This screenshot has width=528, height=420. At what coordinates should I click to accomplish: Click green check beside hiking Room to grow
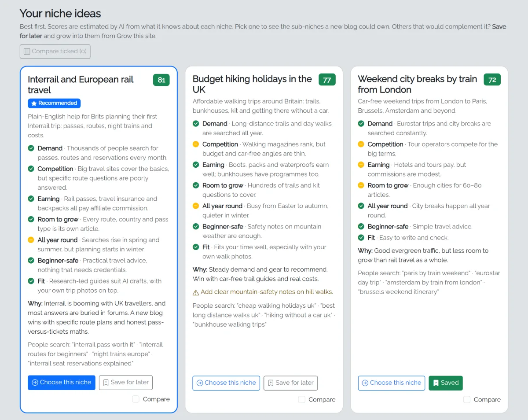196,185
